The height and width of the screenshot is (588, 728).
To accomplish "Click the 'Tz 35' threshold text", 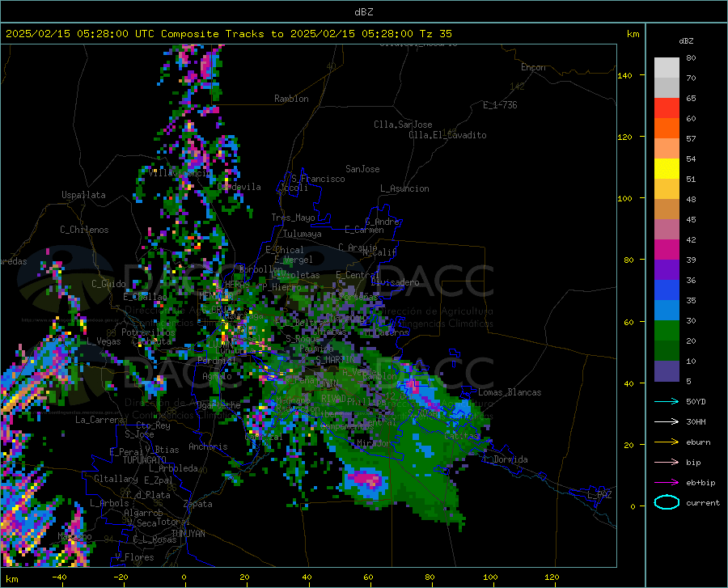I will point(435,34).
